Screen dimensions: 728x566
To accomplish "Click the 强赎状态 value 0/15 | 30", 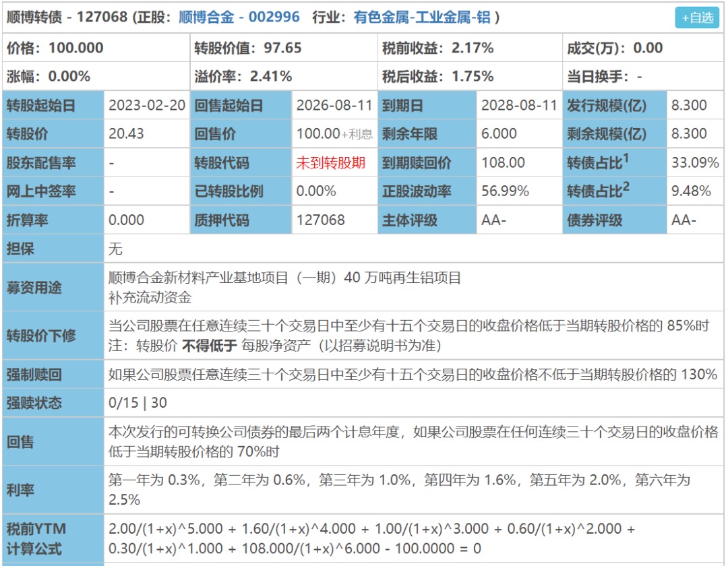I will (138, 403).
